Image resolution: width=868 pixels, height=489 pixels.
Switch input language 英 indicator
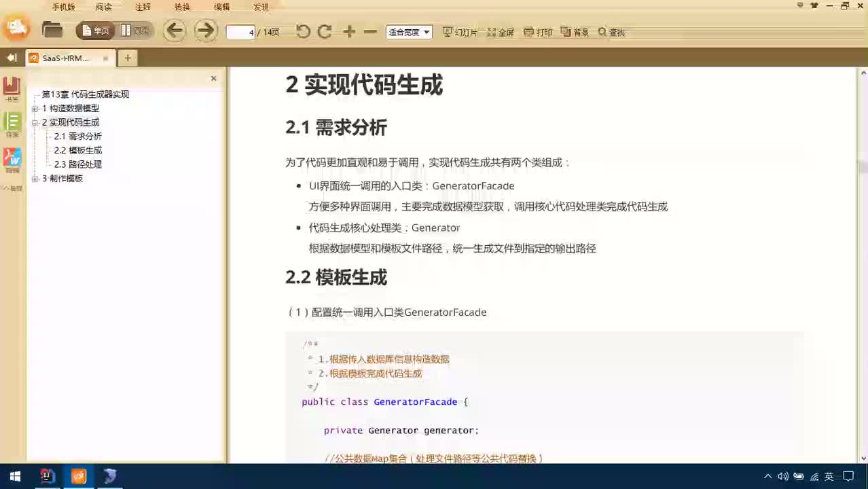829,477
